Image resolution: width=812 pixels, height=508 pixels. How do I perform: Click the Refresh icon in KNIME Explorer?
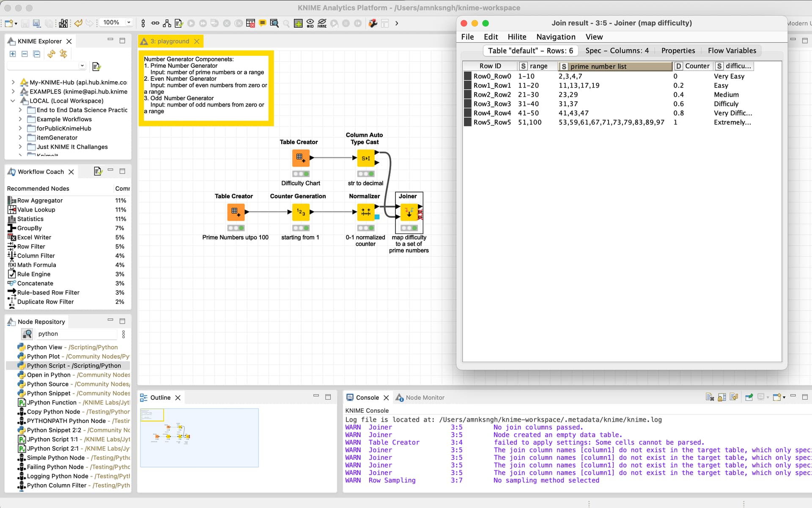coord(51,54)
